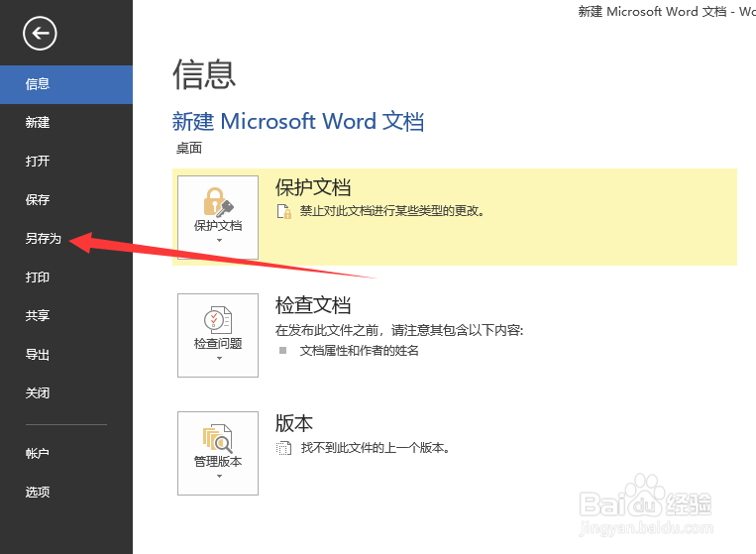756x554 pixels.
Task: Open the 帐户 page
Action: 66,453
